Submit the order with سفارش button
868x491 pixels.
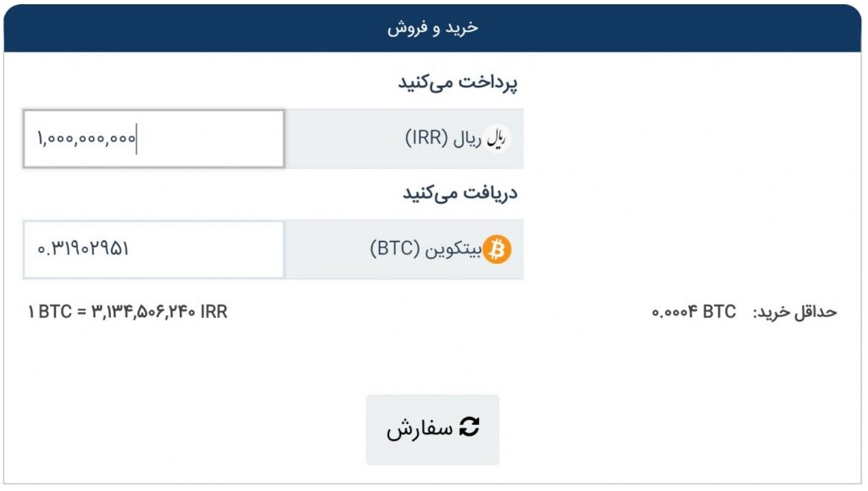click(x=432, y=430)
